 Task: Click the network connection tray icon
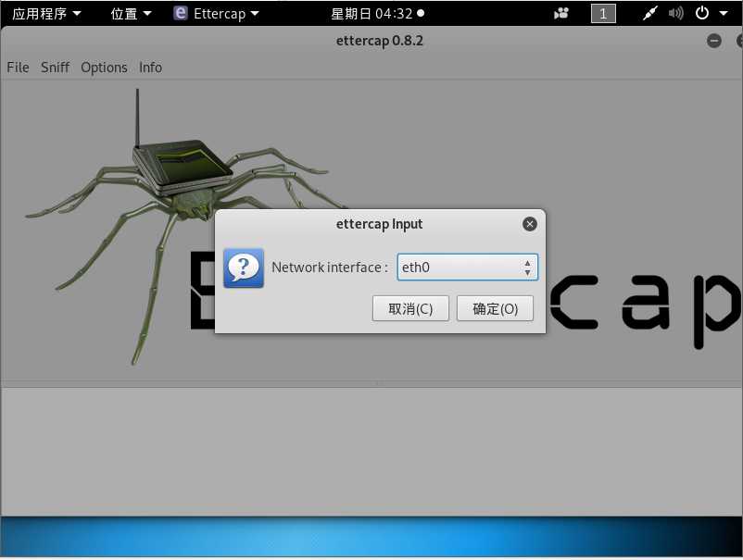[650, 13]
